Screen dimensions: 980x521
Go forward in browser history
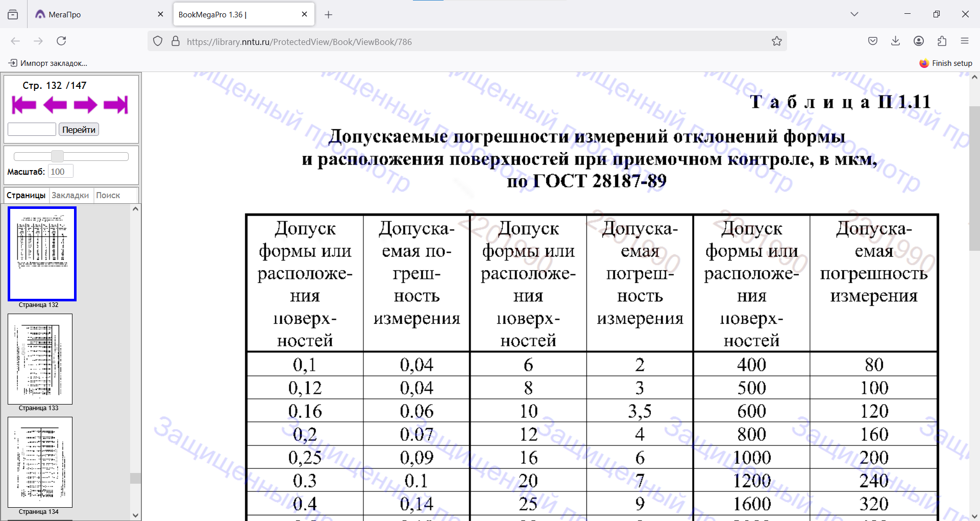(38, 41)
